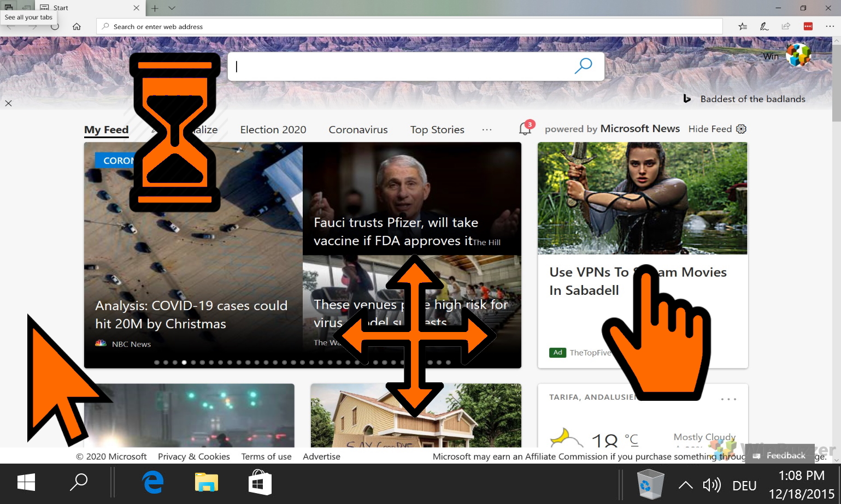
Task: Go to the browser Home page
Action: 77,26
